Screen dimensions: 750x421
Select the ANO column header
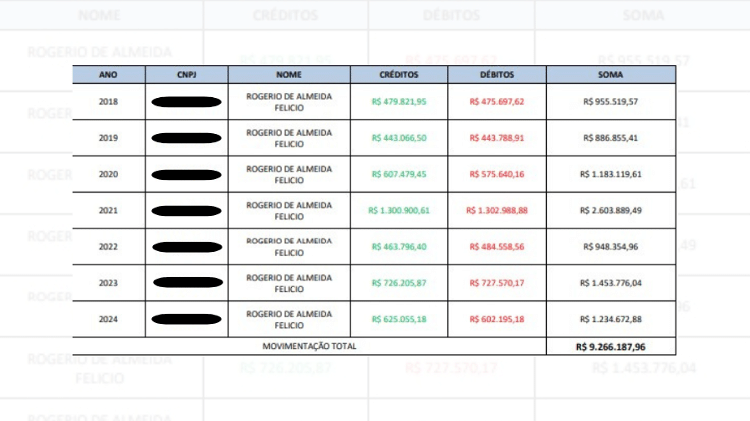pyautogui.click(x=108, y=75)
